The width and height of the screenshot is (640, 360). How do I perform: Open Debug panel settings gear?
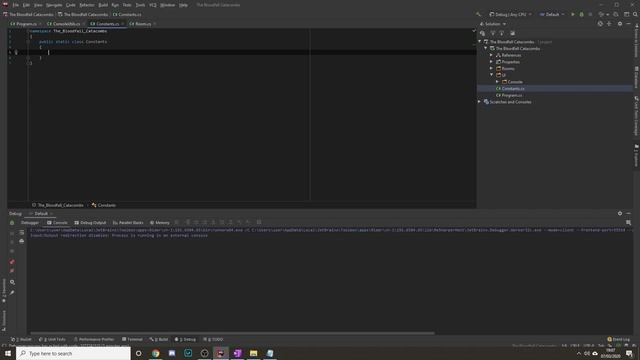[x=620, y=213]
